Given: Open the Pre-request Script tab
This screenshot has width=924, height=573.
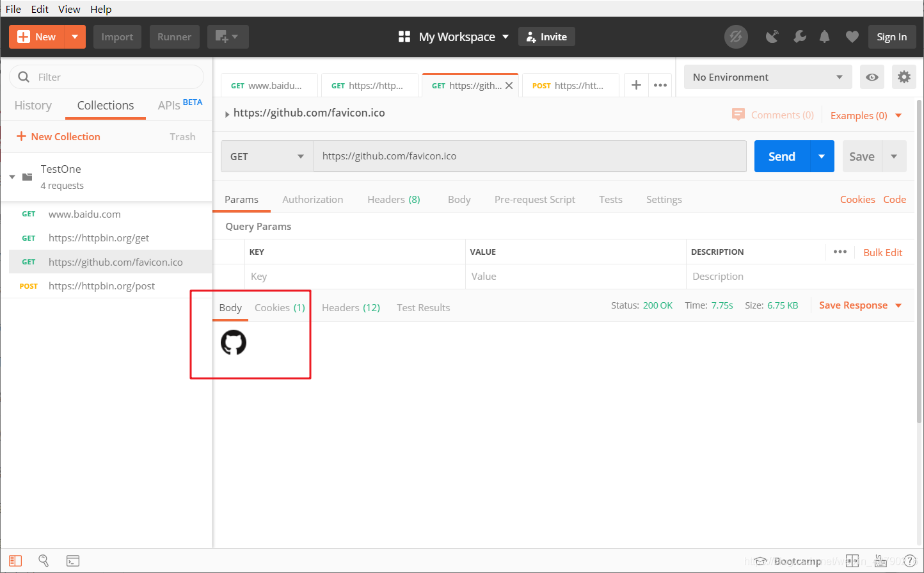Looking at the screenshot, I should [x=535, y=200].
